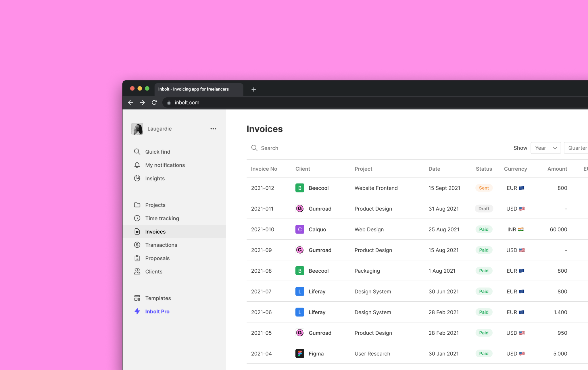588x370 pixels.
Task: Click the Liferay logo in row 2021-07
Action: pos(300,291)
